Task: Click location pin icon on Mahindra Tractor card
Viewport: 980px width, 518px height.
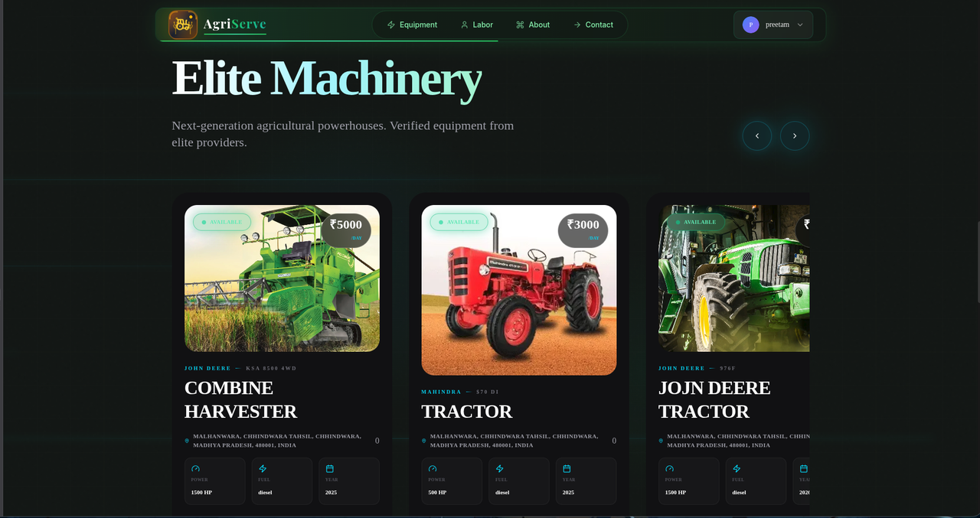Action: point(423,441)
